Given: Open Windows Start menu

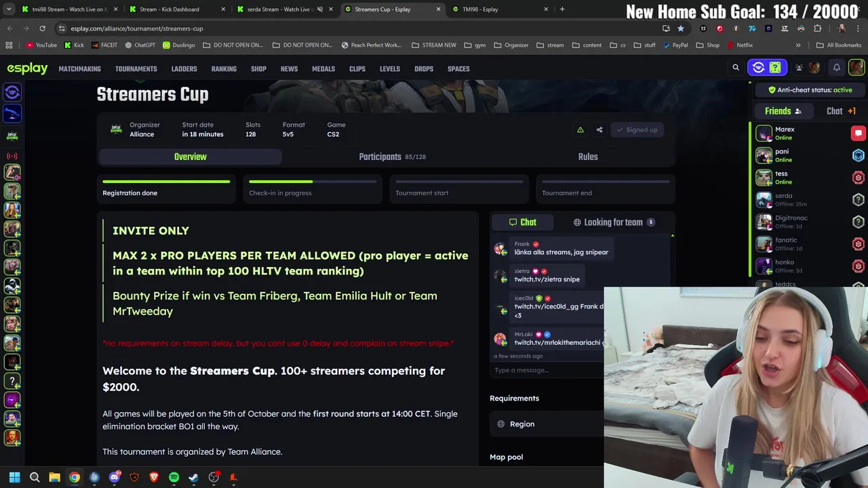Looking at the screenshot, I should pos(14,477).
